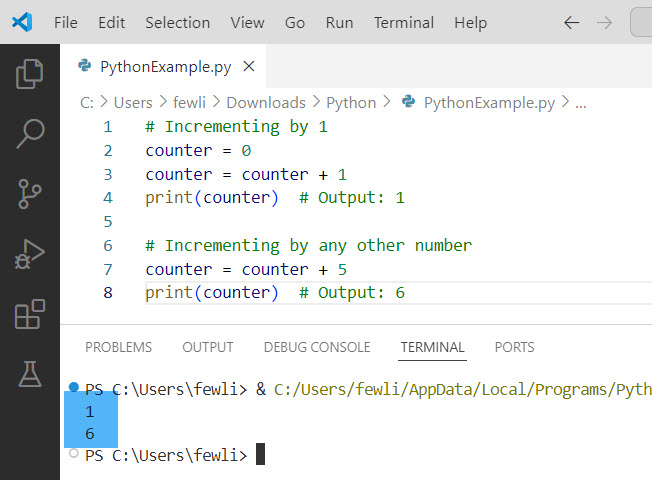Click the Python path in terminal command

pos(462,390)
